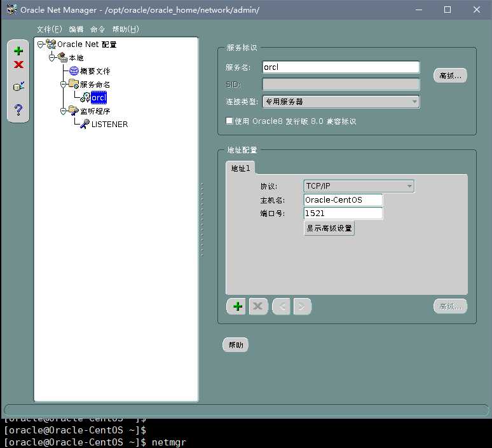The width and height of the screenshot is (492, 448).
Task: Select LISTENER in the tree
Action: 109,125
